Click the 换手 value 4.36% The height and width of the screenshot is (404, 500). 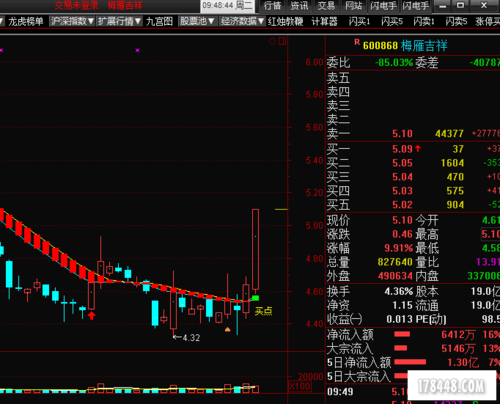399,292
